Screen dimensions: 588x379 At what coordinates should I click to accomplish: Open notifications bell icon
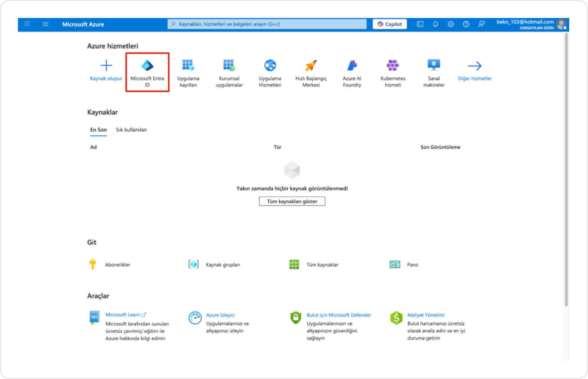tap(435, 24)
